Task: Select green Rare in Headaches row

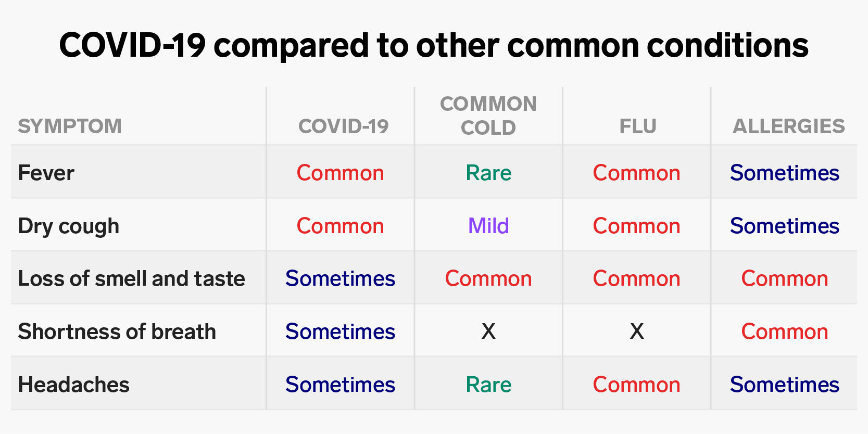Action: pyautogui.click(x=488, y=385)
